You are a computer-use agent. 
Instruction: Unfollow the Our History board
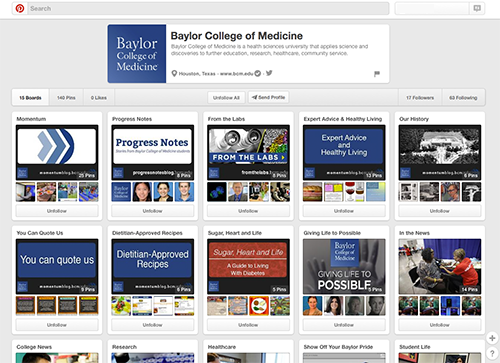[x=440, y=211]
